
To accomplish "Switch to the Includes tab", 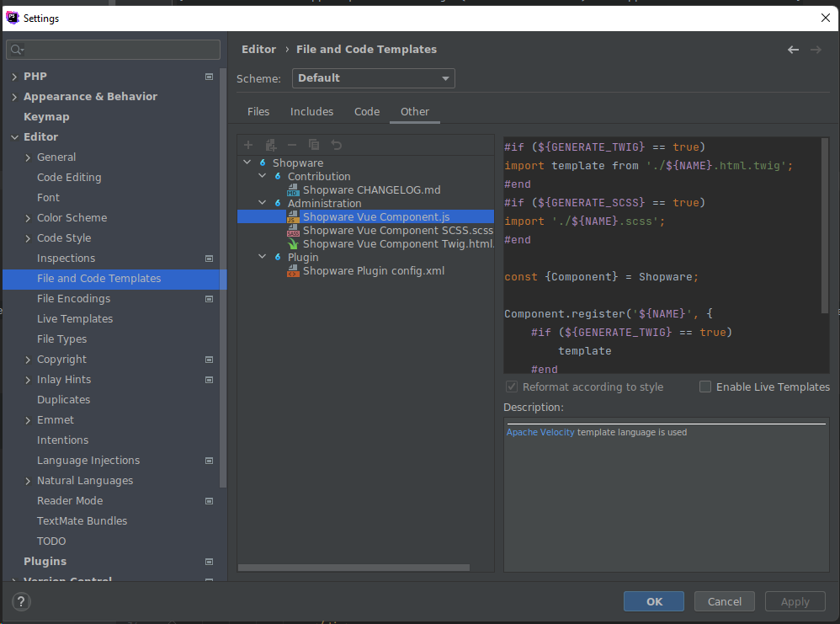I will [311, 110].
